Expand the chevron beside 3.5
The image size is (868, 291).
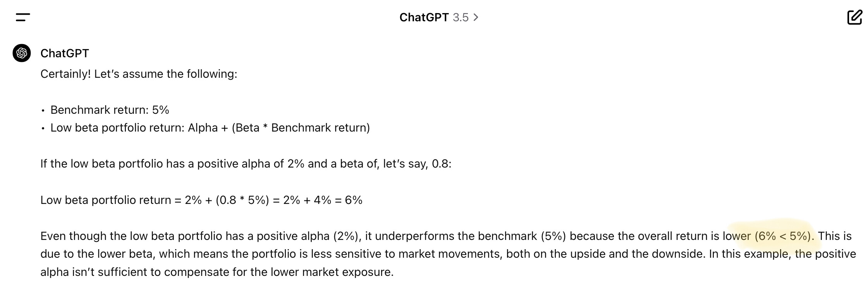[x=476, y=17]
